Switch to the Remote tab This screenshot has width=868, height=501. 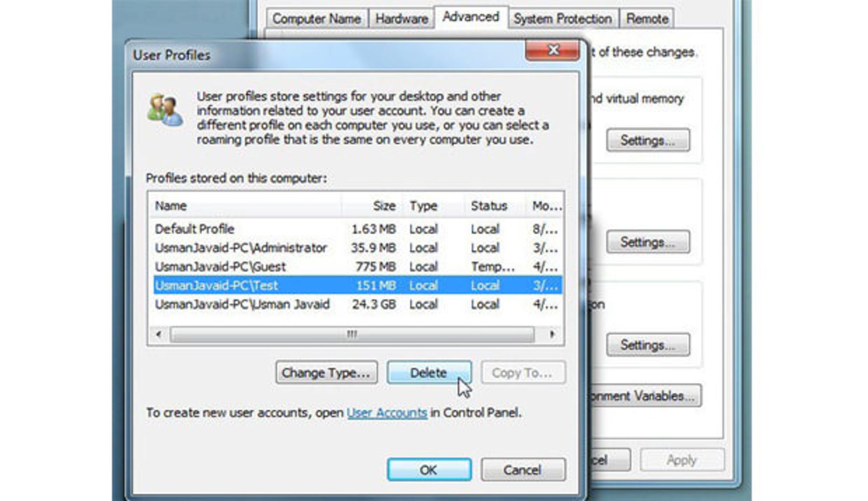click(646, 18)
